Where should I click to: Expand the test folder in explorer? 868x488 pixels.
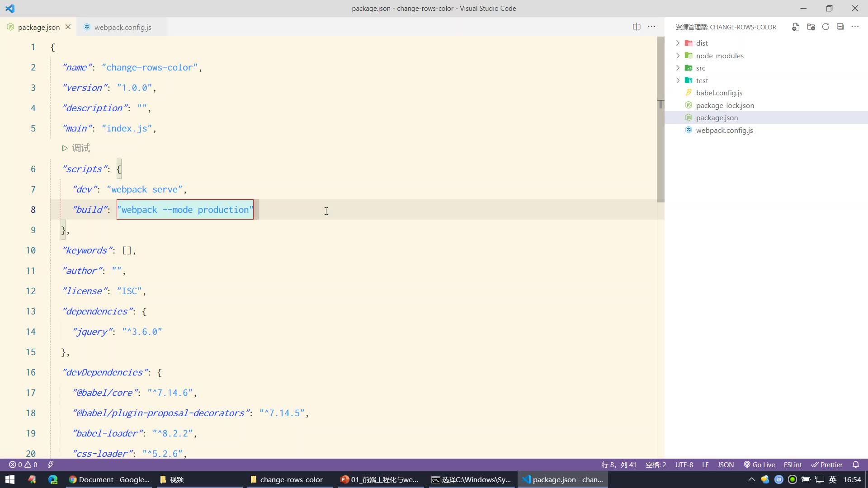[679, 80]
